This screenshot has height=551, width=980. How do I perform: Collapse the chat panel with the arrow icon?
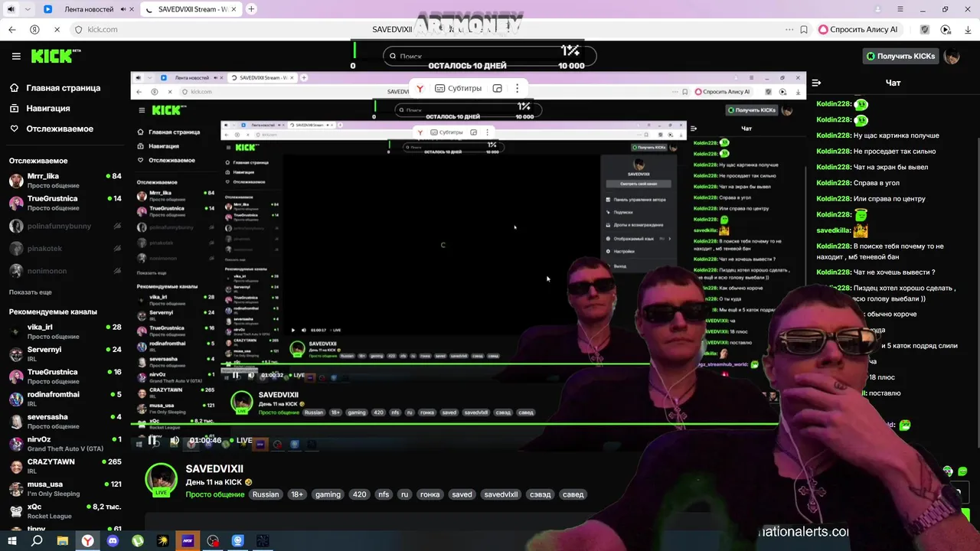point(816,83)
